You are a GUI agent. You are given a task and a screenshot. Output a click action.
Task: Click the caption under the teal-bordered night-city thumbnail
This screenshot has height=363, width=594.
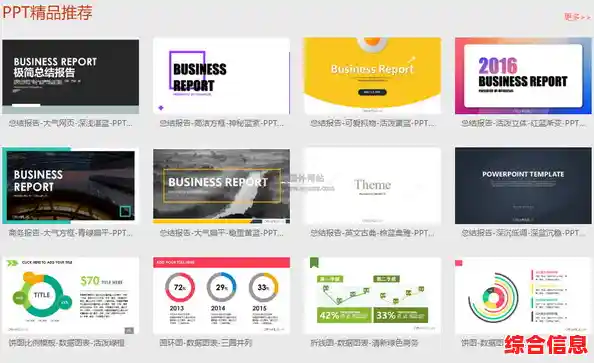[x=70, y=233]
